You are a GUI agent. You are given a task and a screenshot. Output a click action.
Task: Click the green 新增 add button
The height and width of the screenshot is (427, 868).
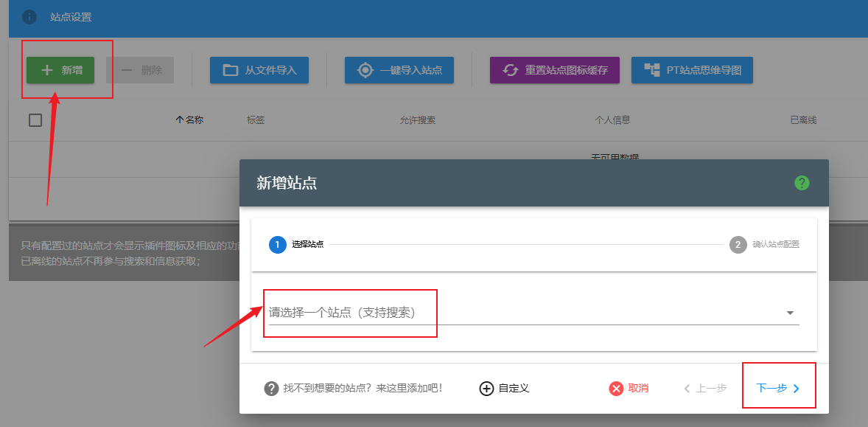60,70
